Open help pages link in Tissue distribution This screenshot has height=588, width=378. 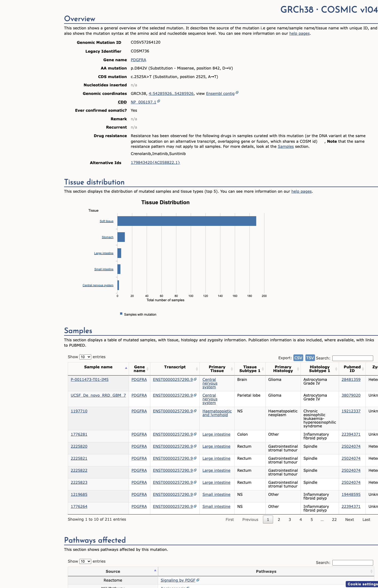pyautogui.click(x=301, y=191)
